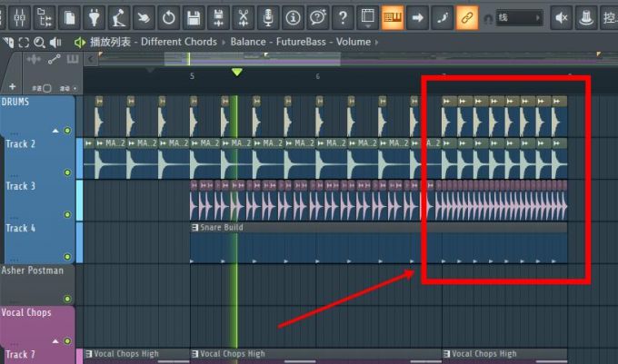Toggle multilink to controllers chain icon

[467, 18]
